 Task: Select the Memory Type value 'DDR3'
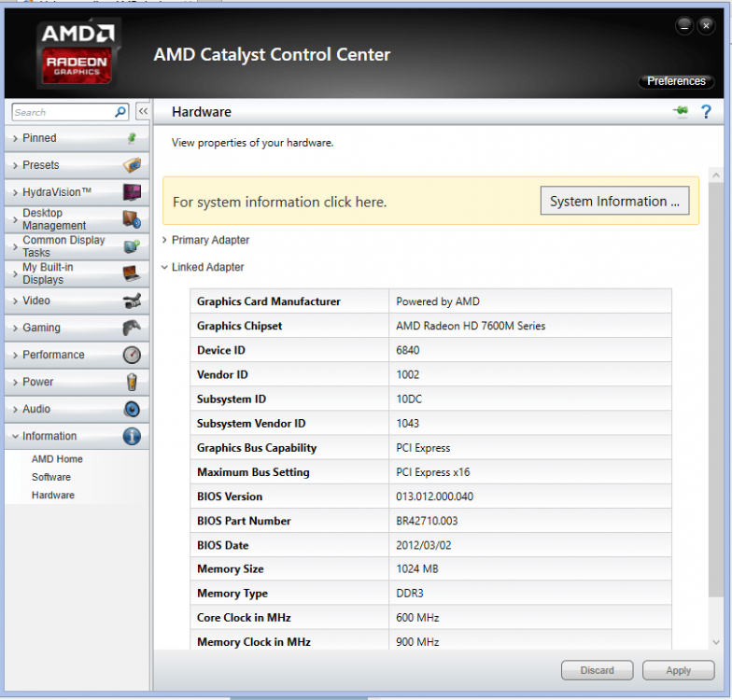pyautogui.click(x=409, y=594)
